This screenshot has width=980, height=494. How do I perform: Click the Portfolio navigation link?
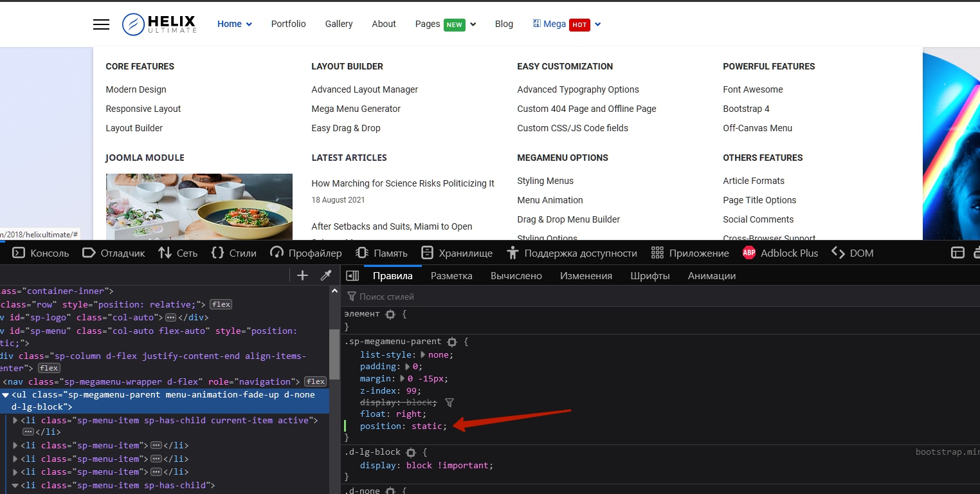click(288, 24)
